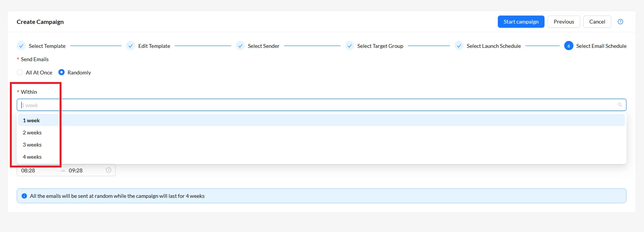This screenshot has height=232, width=644.
Task: Select the All At Once radio option
Action: tap(20, 72)
